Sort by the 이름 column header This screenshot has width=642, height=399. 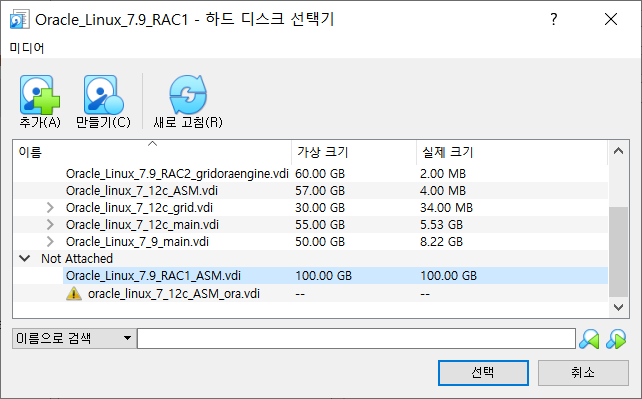click(152, 152)
